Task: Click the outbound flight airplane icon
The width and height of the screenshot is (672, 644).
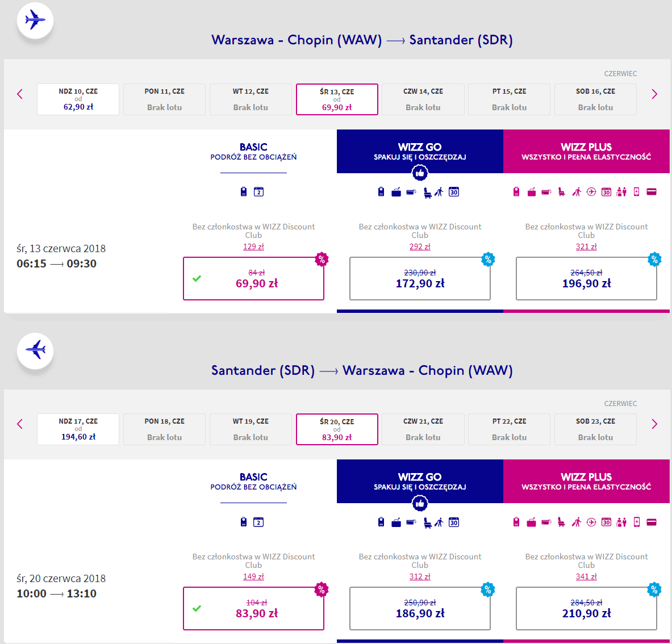Action: click(x=35, y=20)
